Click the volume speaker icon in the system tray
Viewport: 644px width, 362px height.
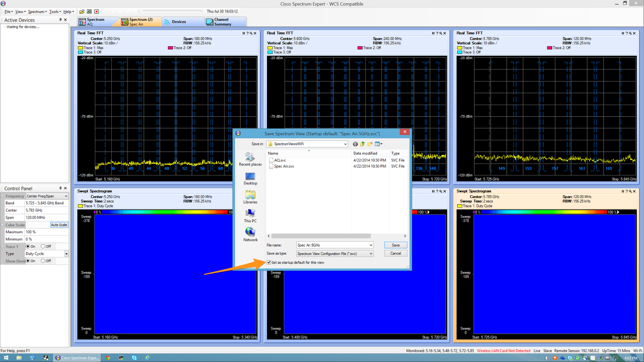[x=547, y=358]
